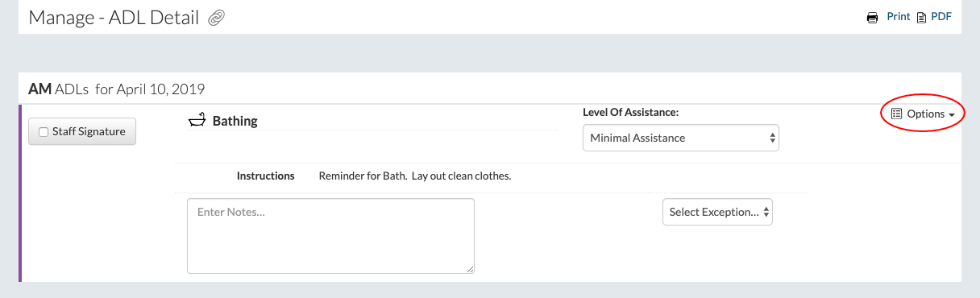The width and height of the screenshot is (980, 298).
Task: Expand the Options menu
Action: [924, 114]
